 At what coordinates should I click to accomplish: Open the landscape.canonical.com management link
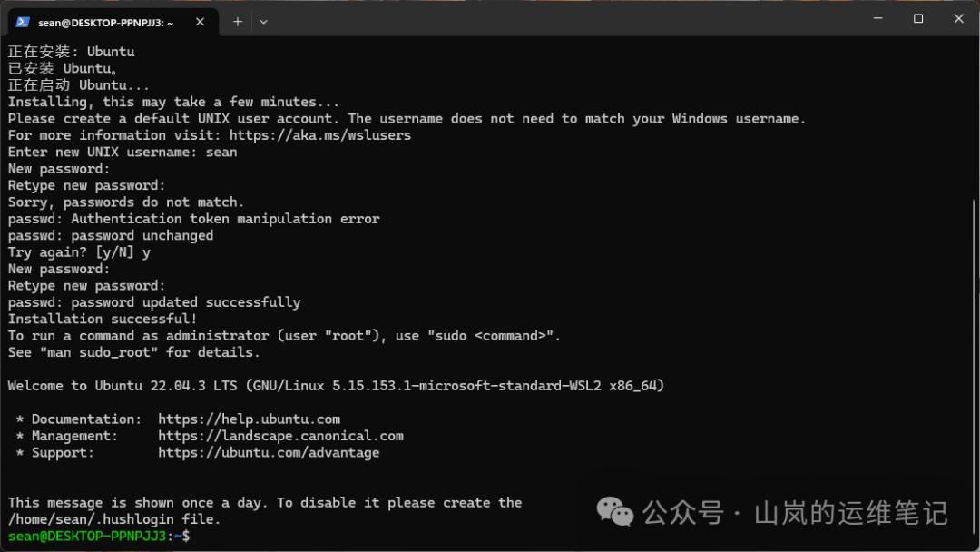(280, 435)
